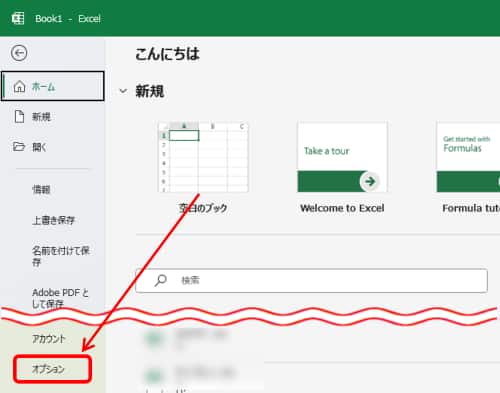Choose Adobe PDF として保存
This screenshot has width=500, height=393.
click(60, 298)
